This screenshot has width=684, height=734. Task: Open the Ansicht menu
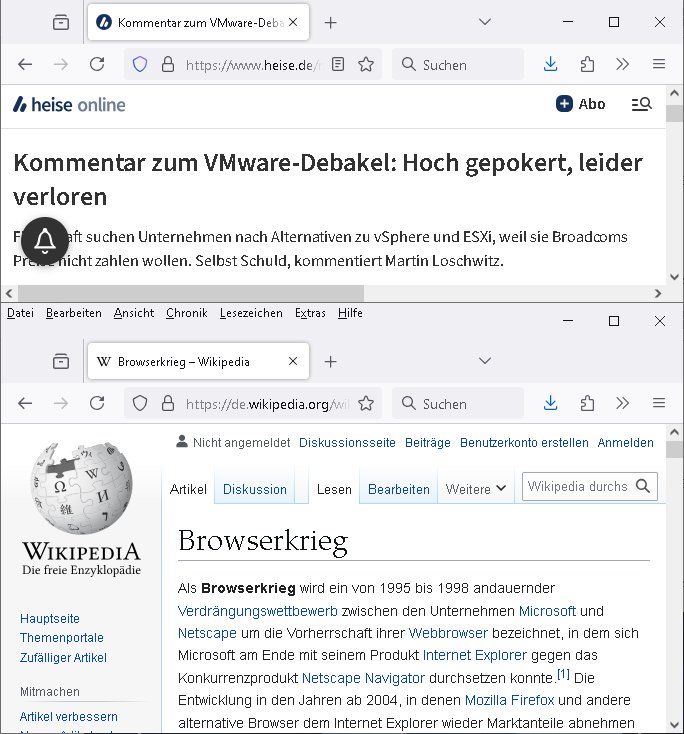point(133,313)
